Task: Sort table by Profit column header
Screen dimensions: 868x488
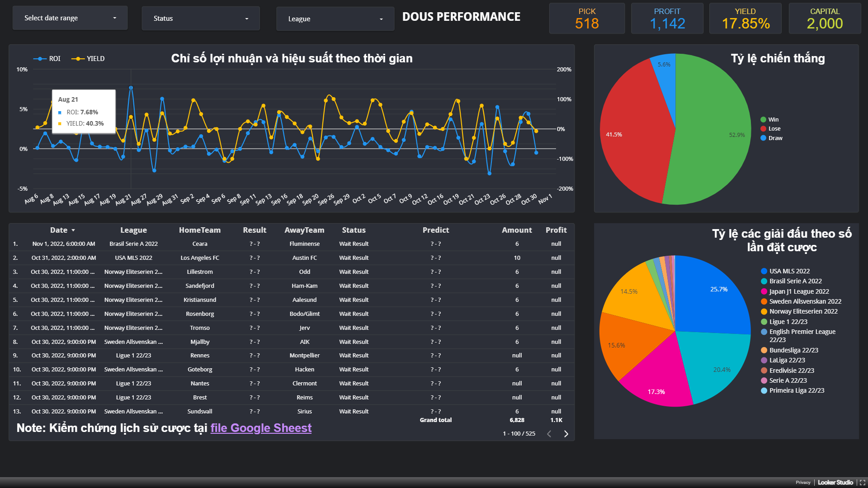Action: click(x=556, y=230)
